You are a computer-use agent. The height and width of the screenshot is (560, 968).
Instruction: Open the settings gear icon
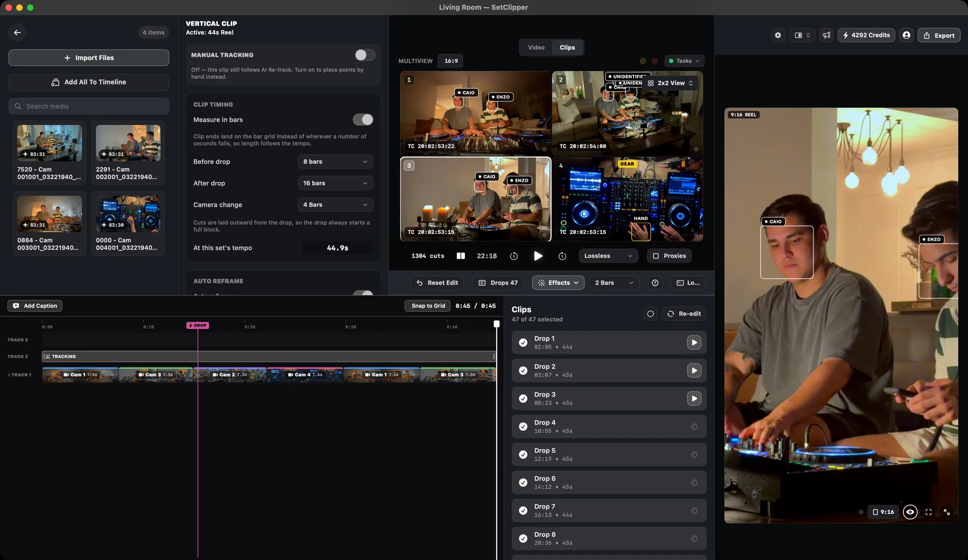(x=778, y=35)
